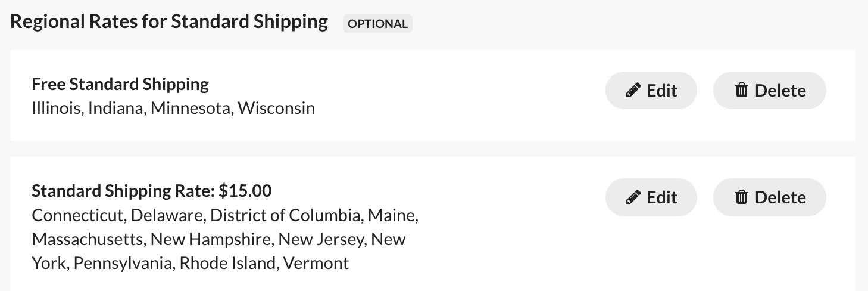Click Minnesota in the free shipping states
The height and width of the screenshot is (291, 868).
coord(191,109)
